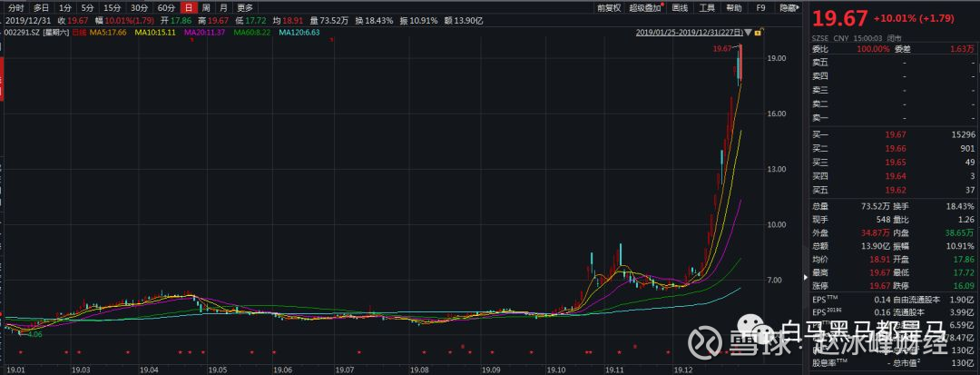Click the large 19.67 last price
The height and width of the screenshot is (375, 980).
(839, 19)
